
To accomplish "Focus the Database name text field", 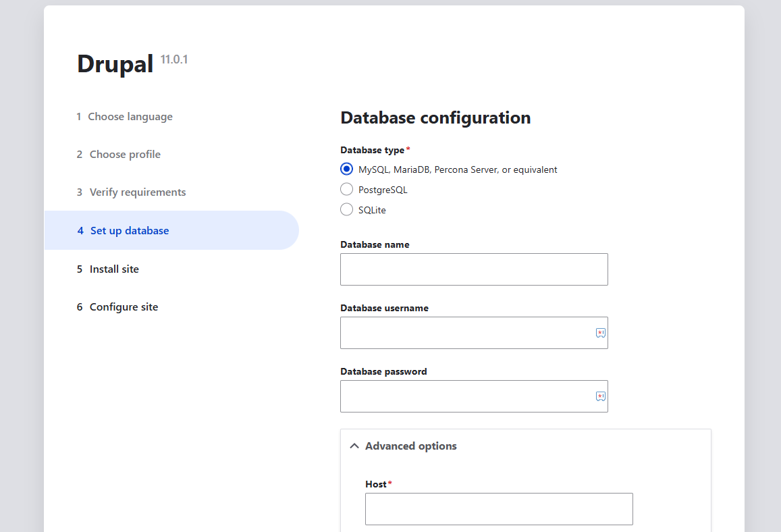I will click(473, 269).
